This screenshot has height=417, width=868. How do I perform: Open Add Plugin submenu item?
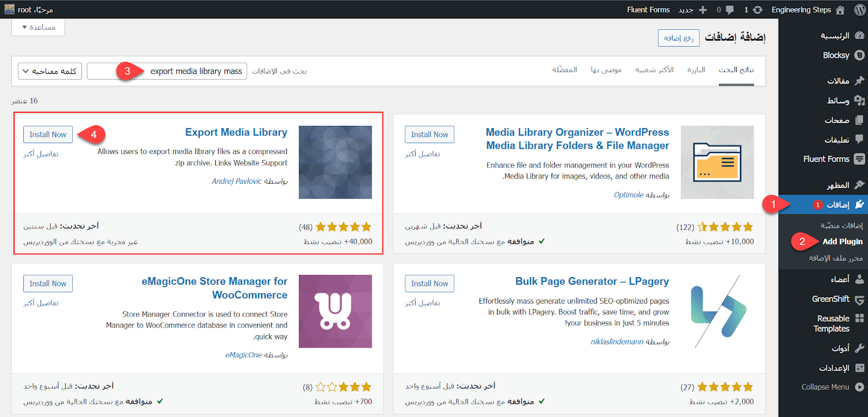tap(842, 241)
